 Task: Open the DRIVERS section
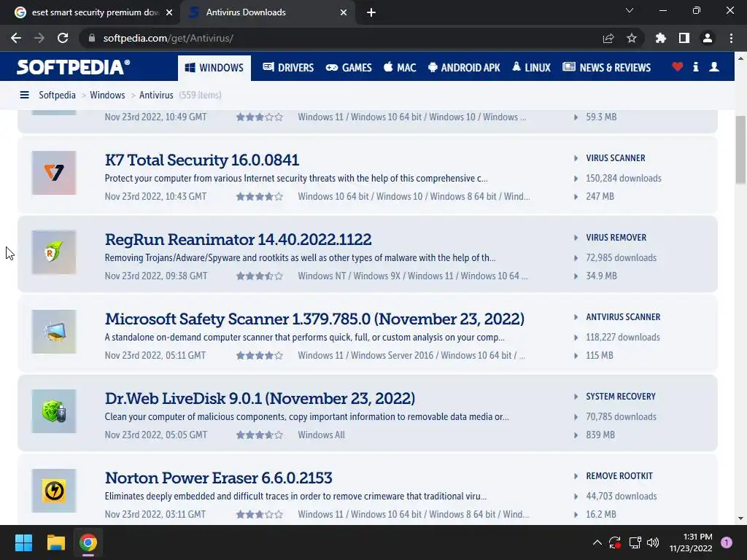tap(288, 68)
